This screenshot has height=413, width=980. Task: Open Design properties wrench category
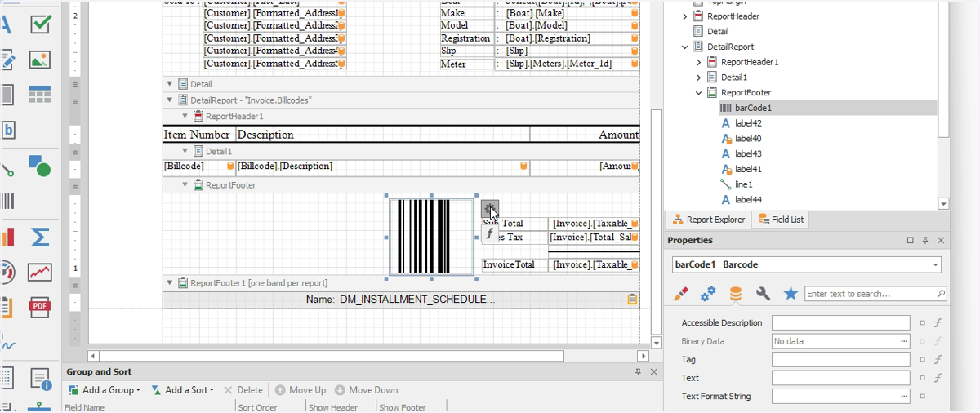point(764,294)
